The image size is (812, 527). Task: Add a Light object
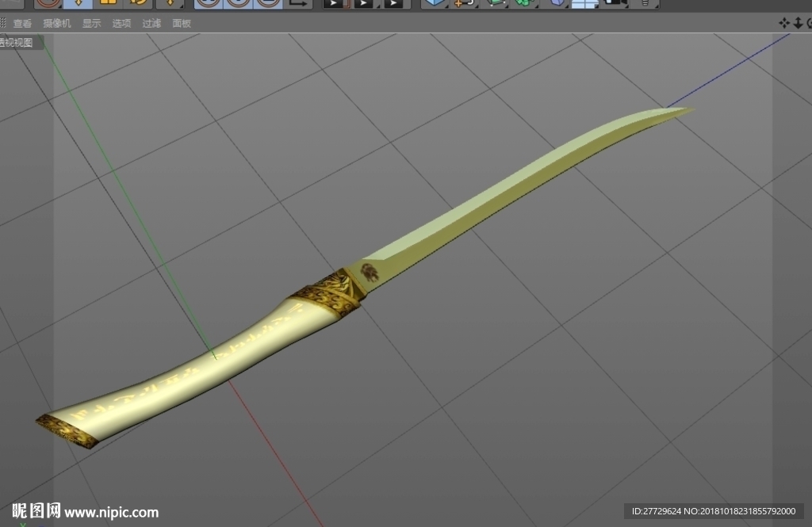point(645,3)
